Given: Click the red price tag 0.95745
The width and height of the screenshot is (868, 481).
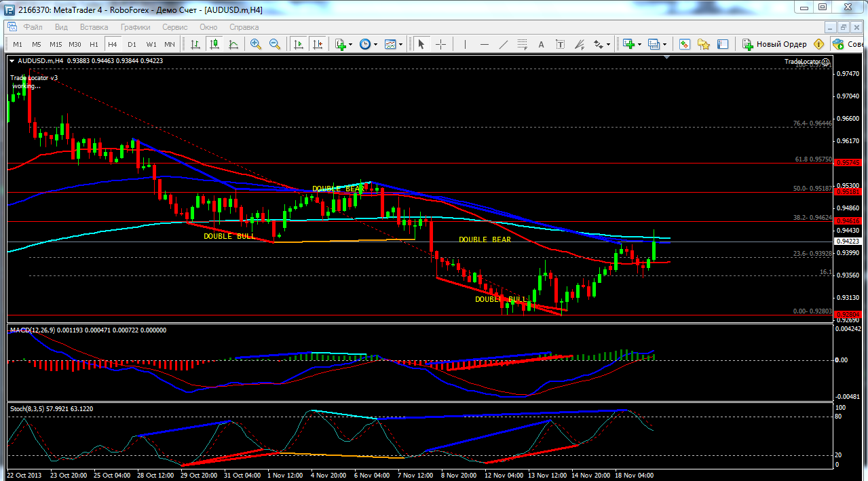Looking at the screenshot, I should (x=848, y=163).
